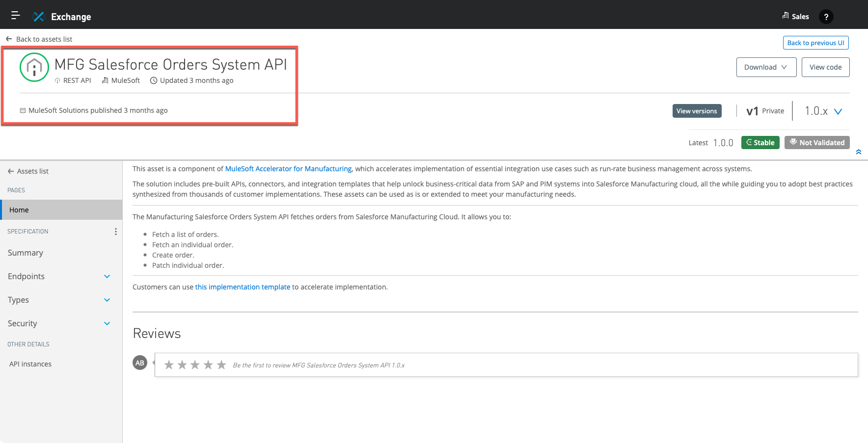
Task: Click the MFG Salesforce Orders System API title
Action: click(171, 65)
